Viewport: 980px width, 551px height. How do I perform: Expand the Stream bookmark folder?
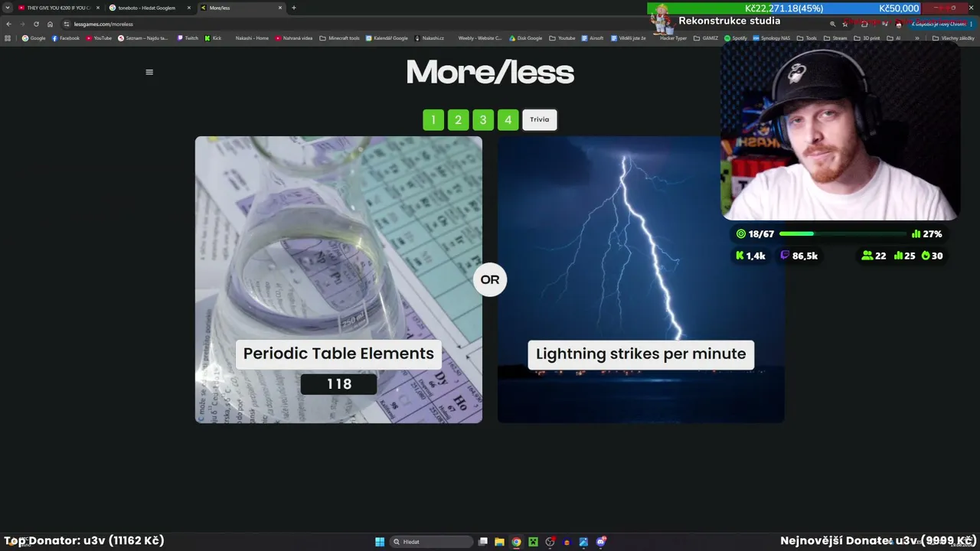click(x=835, y=38)
